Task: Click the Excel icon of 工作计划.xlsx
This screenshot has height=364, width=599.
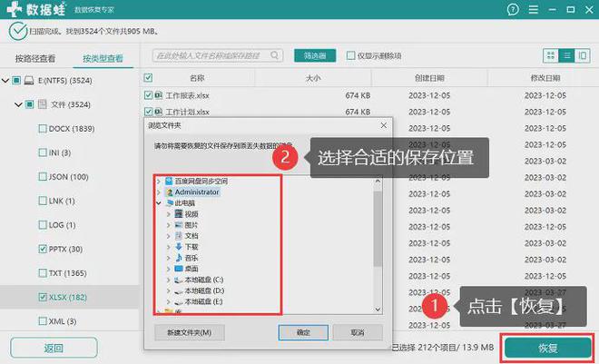Action: coord(159,112)
